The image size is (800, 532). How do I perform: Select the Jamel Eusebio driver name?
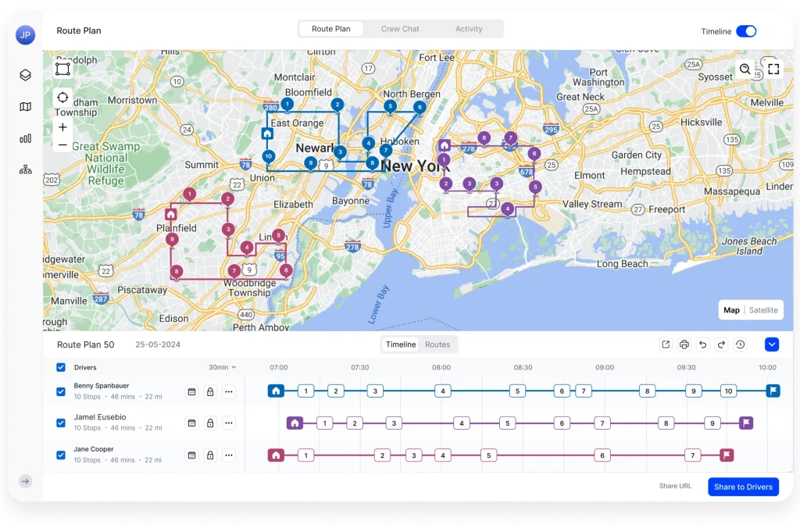click(100, 416)
